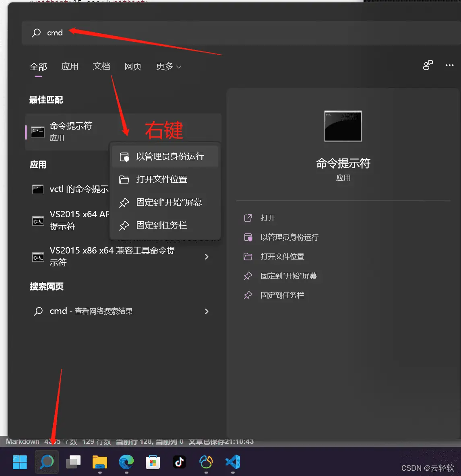Choose 固定到任务栏 in context menu
This screenshot has height=476, width=461.
tap(165, 225)
